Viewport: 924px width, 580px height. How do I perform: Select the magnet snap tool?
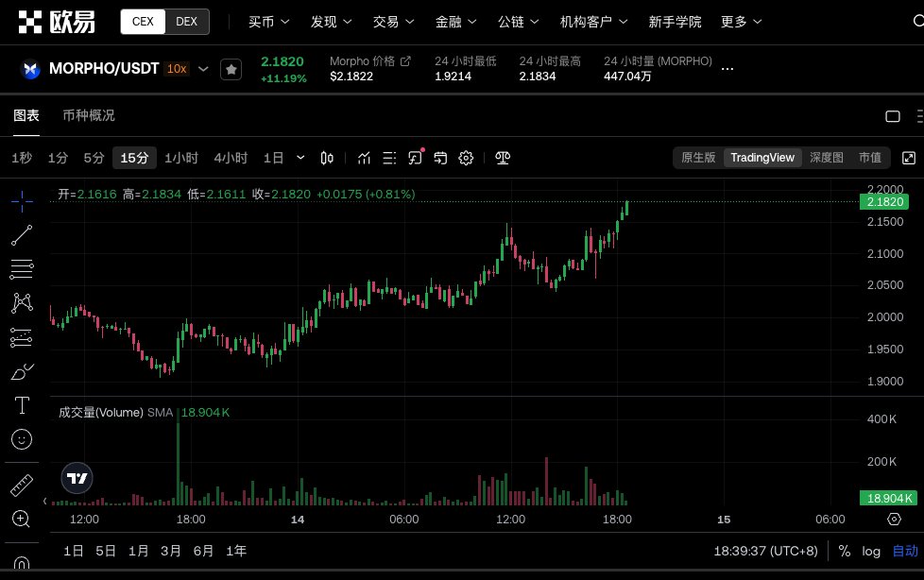(x=21, y=564)
